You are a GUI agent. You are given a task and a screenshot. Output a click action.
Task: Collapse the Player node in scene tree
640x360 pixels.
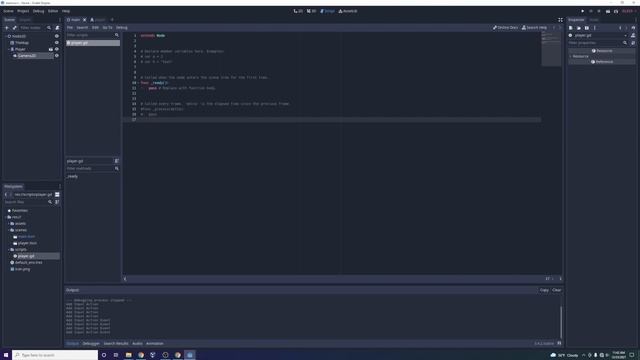tap(9, 49)
